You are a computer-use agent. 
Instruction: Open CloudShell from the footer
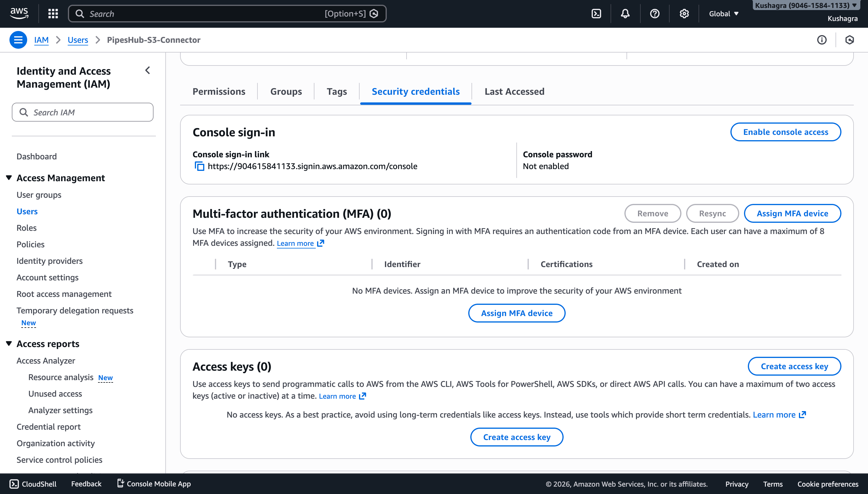33,484
